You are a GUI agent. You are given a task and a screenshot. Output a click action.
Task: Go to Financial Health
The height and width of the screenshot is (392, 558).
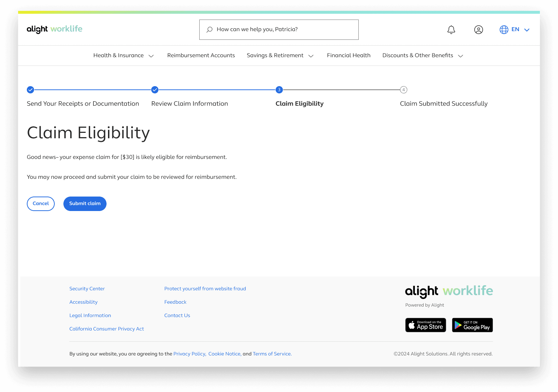pos(349,55)
